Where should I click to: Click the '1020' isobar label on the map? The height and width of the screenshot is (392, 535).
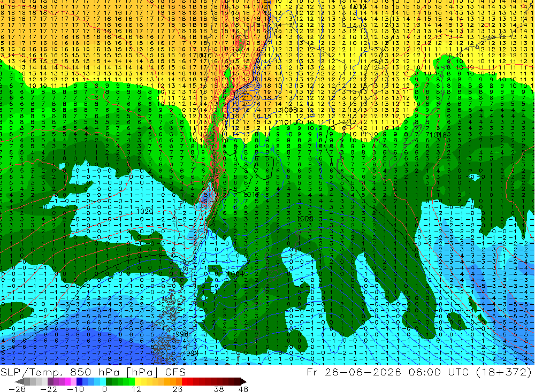pyautogui.click(x=144, y=212)
